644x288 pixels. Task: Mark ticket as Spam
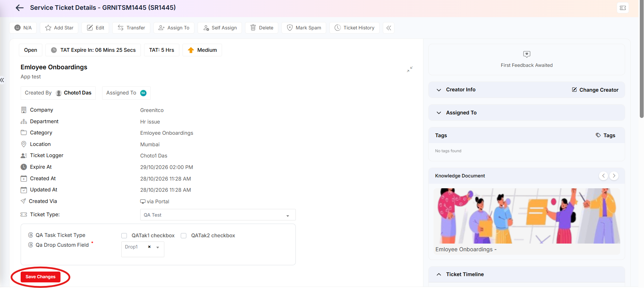pyautogui.click(x=304, y=28)
